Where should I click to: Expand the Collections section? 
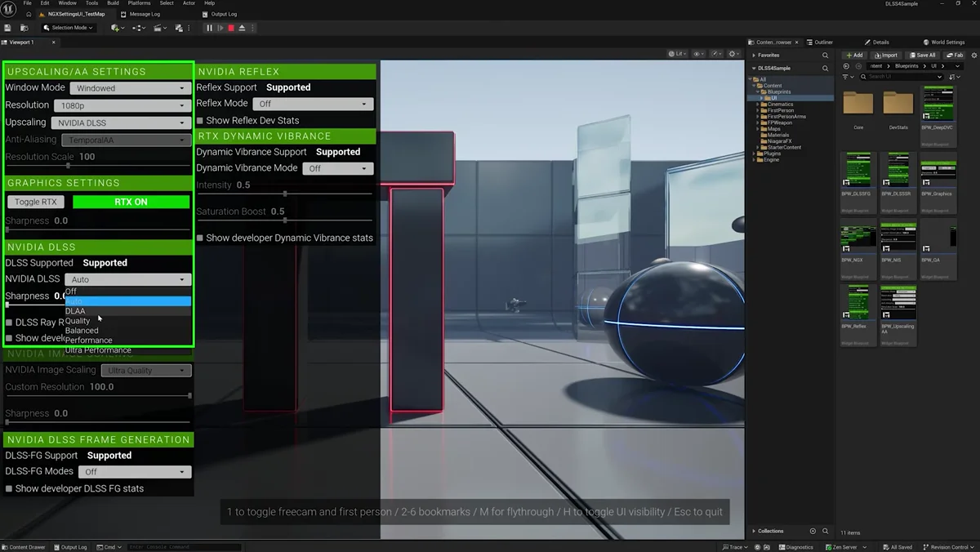[x=754, y=531]
